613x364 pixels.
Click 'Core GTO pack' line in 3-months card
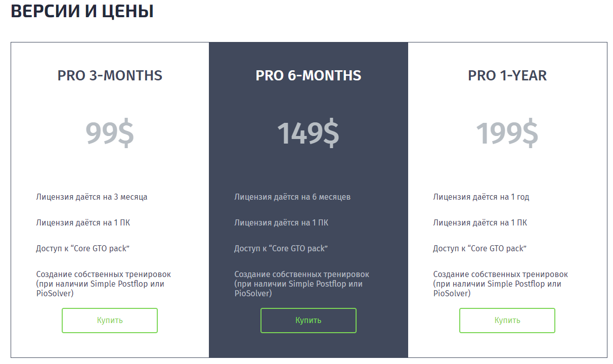82,248
